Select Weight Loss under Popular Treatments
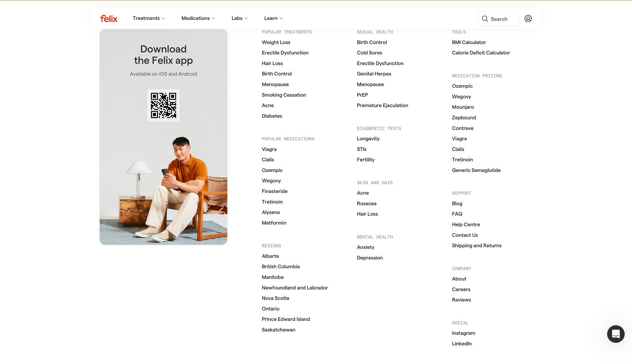 click(x=276, y=42)
